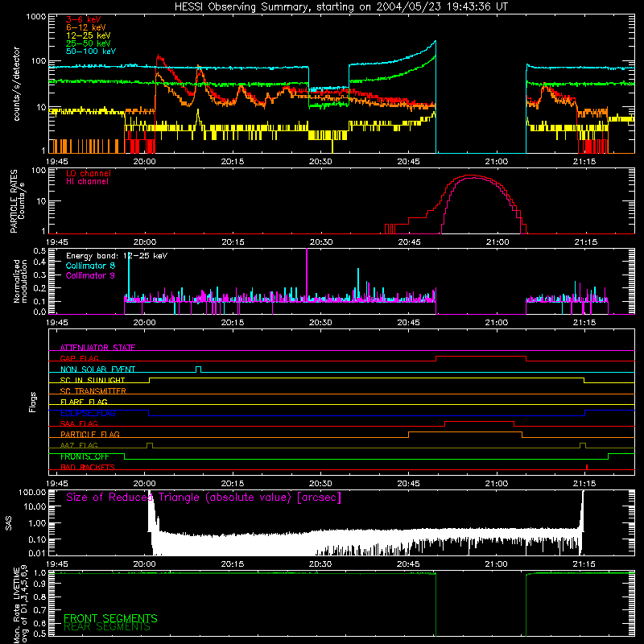This screenshot has width=644, height=644.
Task: Select the 25-50 keV legend label
Action: (x=88, y=43)
